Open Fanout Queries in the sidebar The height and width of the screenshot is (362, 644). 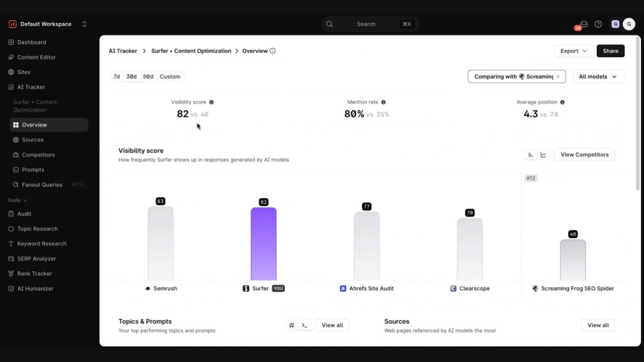click(49, 185)
